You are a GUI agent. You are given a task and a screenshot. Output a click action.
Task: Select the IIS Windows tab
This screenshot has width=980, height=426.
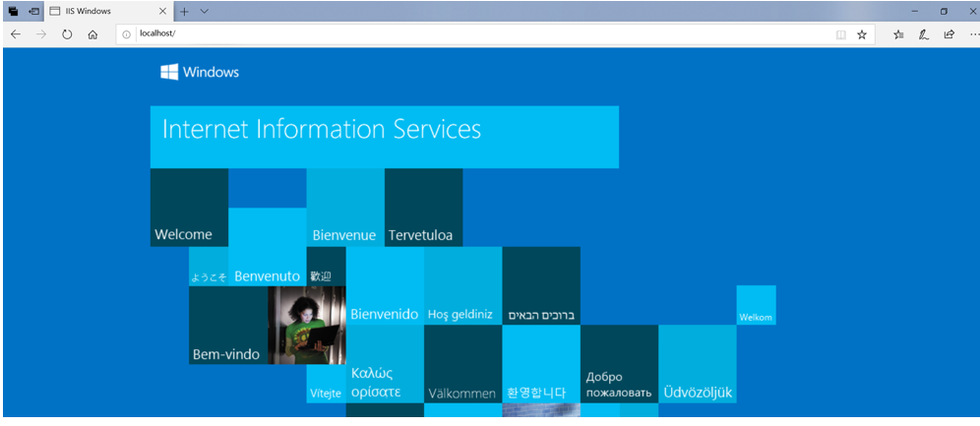click(x=109, y=11)
